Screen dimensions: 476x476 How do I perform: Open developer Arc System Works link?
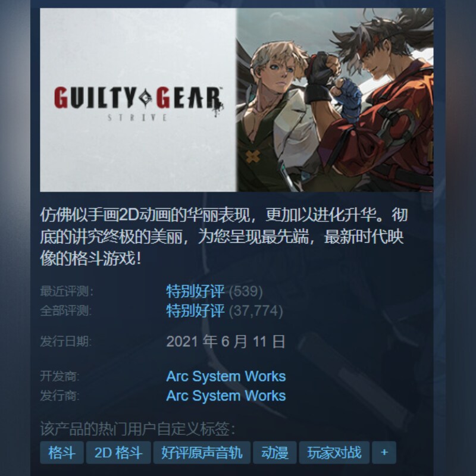point(226,377)
